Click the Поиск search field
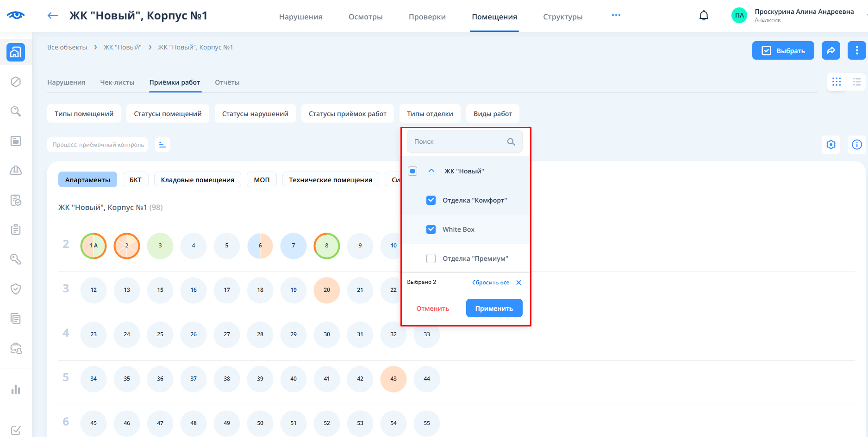 (458, 142)
